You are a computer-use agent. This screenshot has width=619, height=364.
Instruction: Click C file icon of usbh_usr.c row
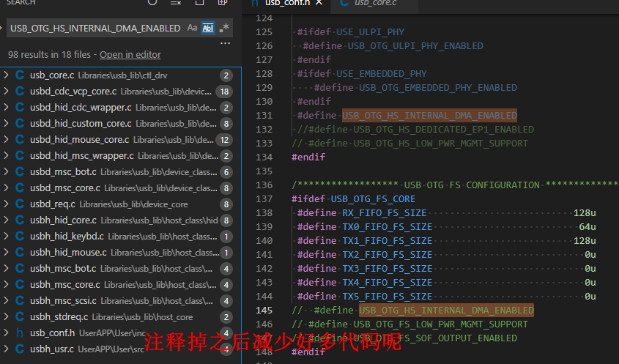click(20, 349)
